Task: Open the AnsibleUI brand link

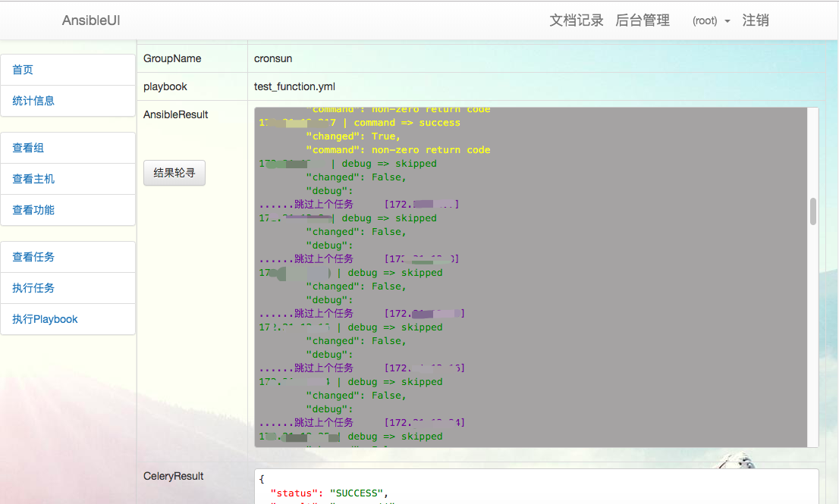Action: [91, 20]
